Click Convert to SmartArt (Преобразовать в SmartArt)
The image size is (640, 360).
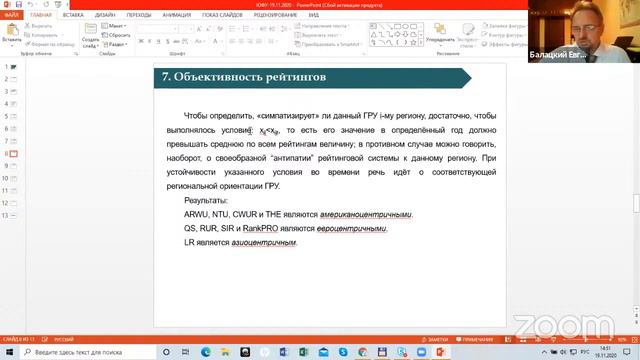[329, 44]
